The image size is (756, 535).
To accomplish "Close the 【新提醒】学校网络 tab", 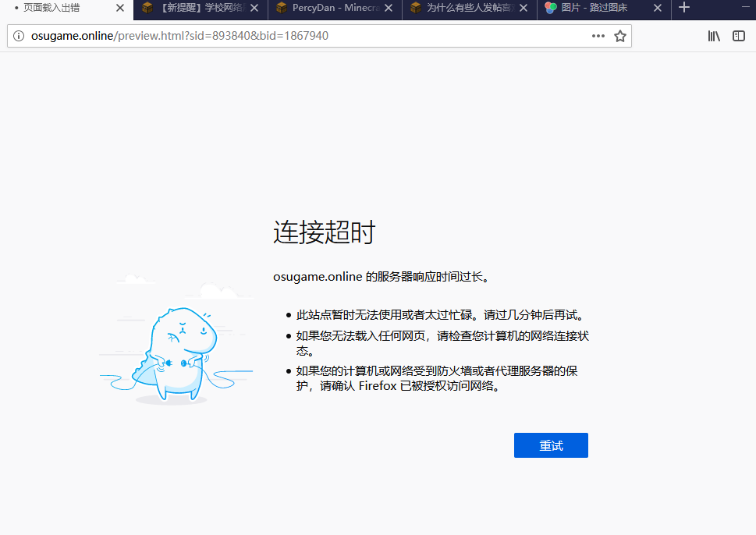I will click(x=254, y=8).
